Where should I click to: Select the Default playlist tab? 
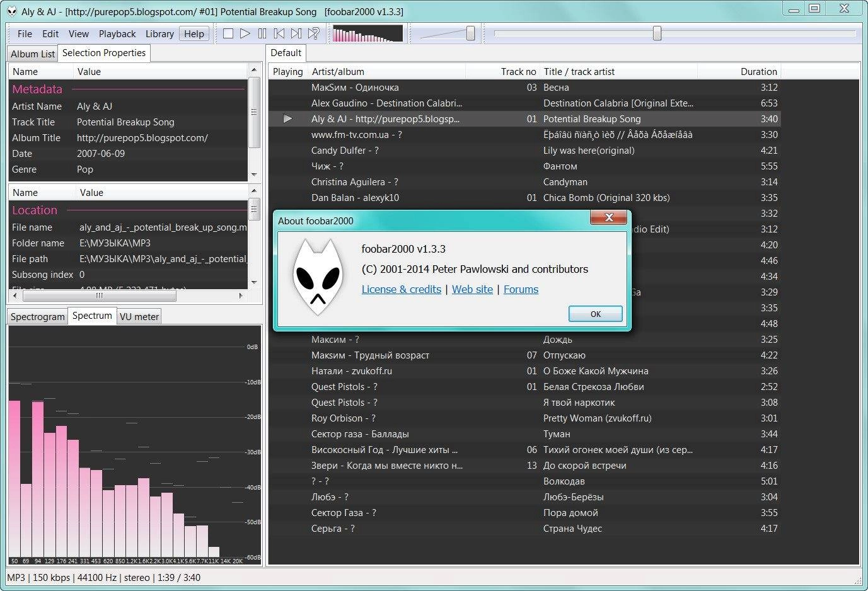click(286, 53)
